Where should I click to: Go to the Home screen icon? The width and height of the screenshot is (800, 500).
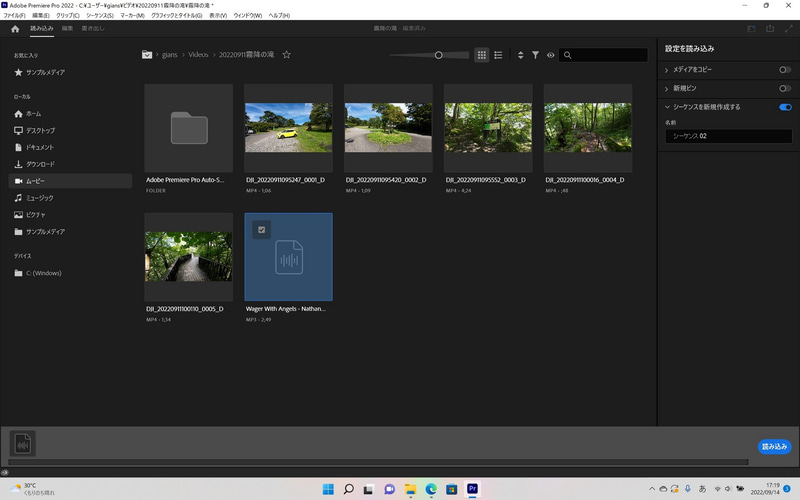coord(15,29)
